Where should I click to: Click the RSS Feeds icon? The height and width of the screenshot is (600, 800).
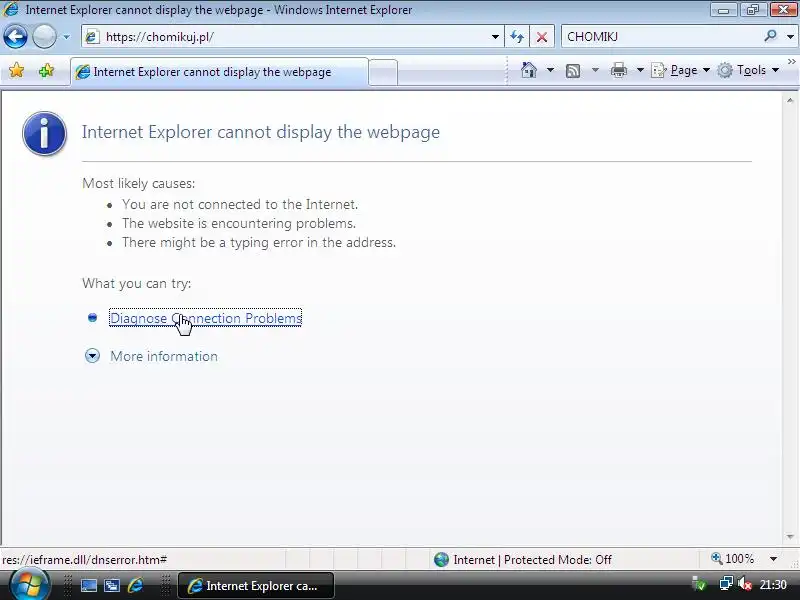click(x=573, y=70)
